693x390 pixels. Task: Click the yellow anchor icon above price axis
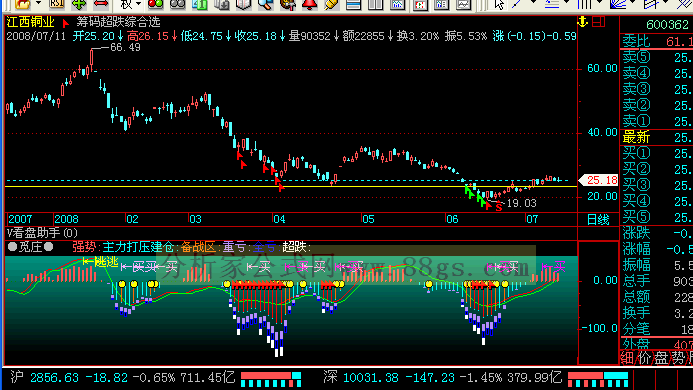(583, 21)
